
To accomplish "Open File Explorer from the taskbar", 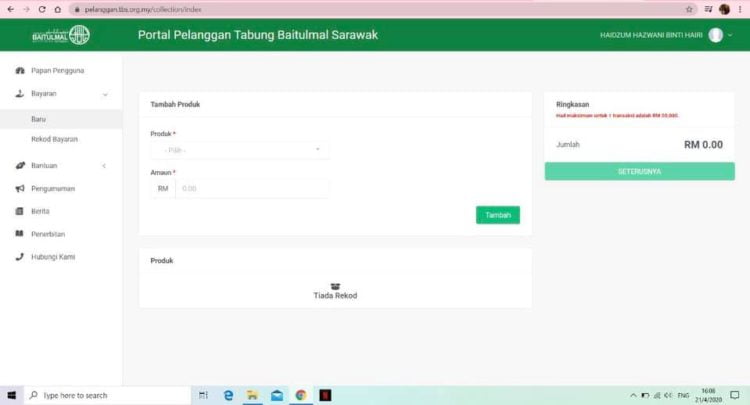I will (x=253, y=395).
